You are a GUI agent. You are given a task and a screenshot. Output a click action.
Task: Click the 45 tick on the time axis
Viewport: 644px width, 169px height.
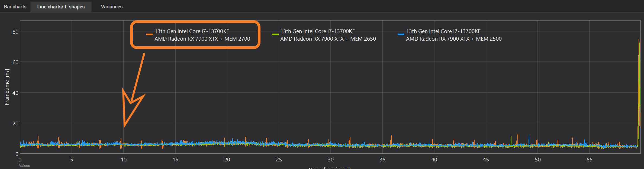point(486,160)
